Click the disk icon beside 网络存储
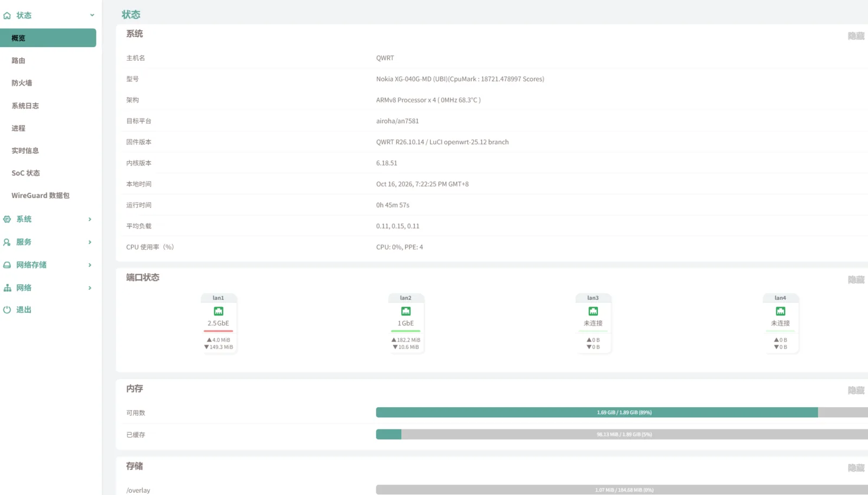The image size is (868, 495). tap(7, 265)
